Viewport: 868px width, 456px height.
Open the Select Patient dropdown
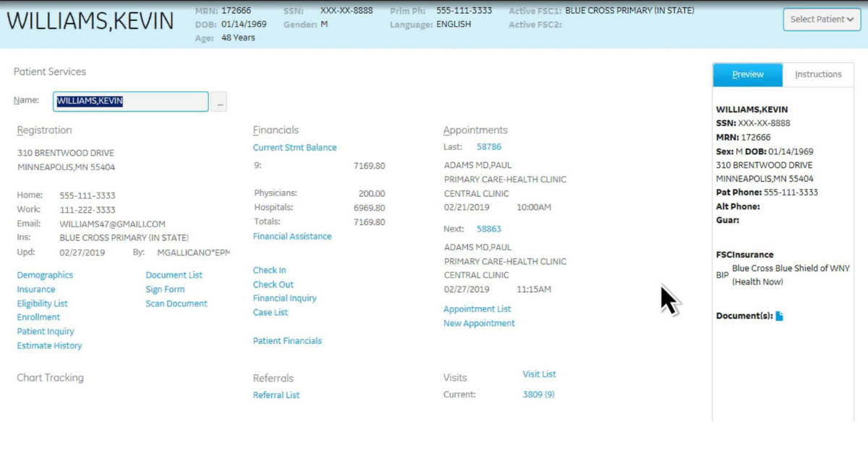(x=821, y=20)
